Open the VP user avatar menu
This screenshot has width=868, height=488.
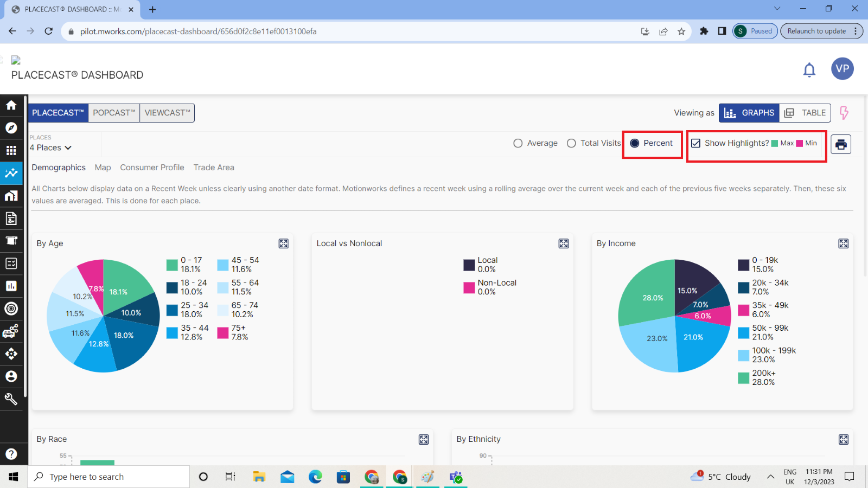tap(843, 69)
